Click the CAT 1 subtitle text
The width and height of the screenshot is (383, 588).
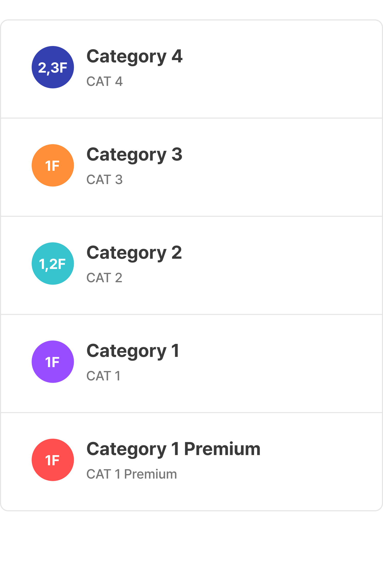[x=103, y=376]
